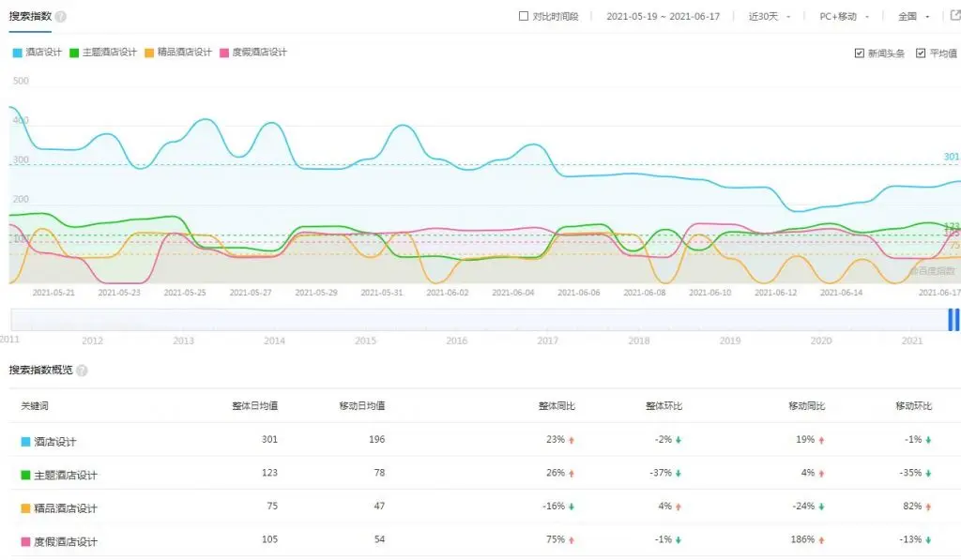
Task: Click the 整体日均值 column header
Action: pos(254,406)
